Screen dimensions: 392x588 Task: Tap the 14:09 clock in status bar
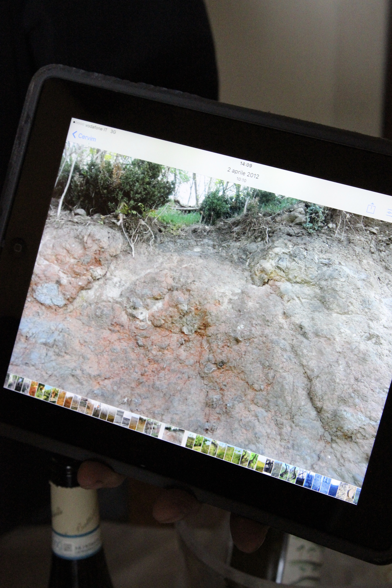pyautogui.click(x=246, y=164)
